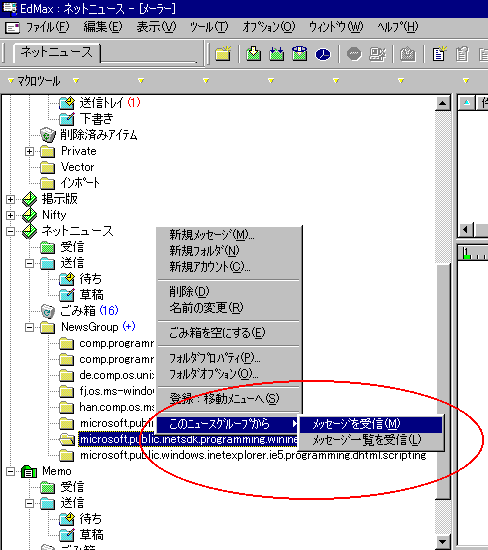Collapse the 送信 folder under ネットニュース

pos(29,263)
